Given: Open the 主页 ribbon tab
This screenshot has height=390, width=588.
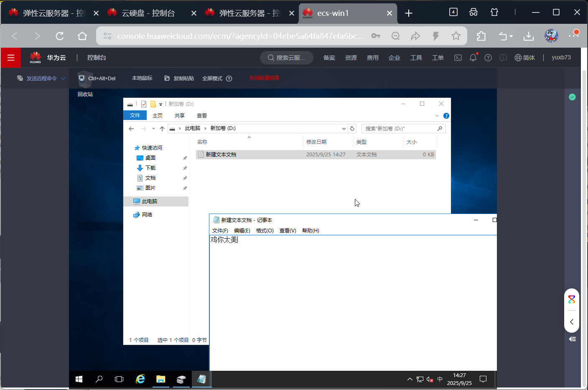Looking at the screenshot, I should pyautogui.click(x=158, y=116).
